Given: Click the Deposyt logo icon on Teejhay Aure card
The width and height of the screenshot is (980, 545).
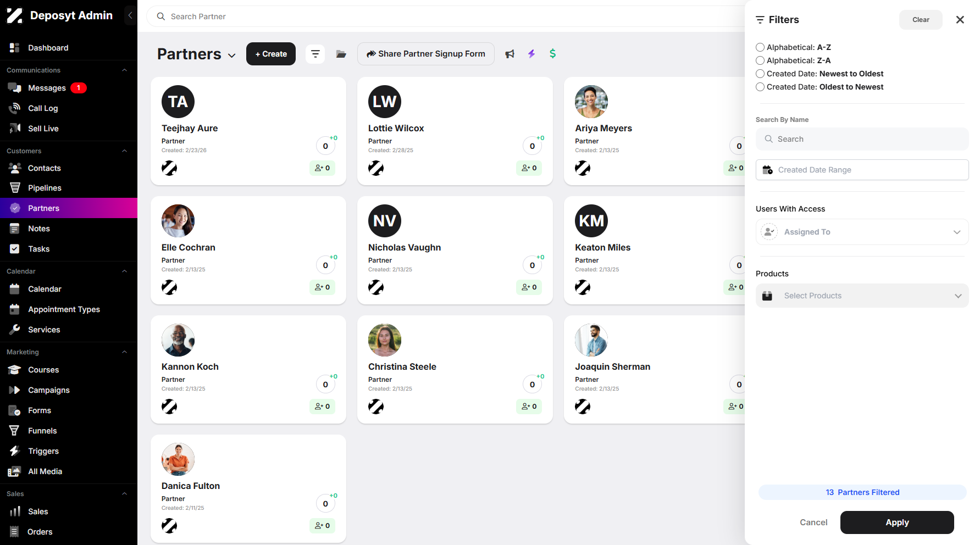Looking at the screenshot, I should pos(169,168).
